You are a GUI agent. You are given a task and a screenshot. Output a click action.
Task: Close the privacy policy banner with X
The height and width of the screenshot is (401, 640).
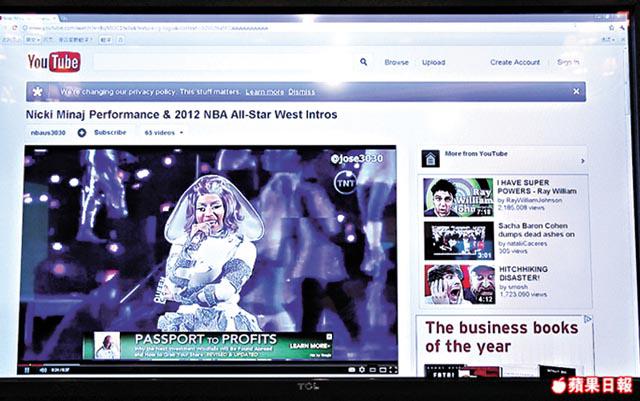(576, 91)
